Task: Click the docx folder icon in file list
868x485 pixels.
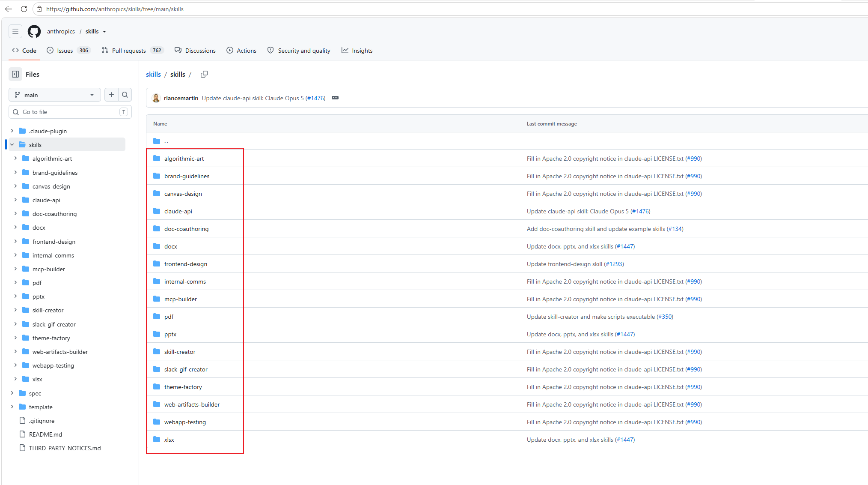Action: (157, 246)
